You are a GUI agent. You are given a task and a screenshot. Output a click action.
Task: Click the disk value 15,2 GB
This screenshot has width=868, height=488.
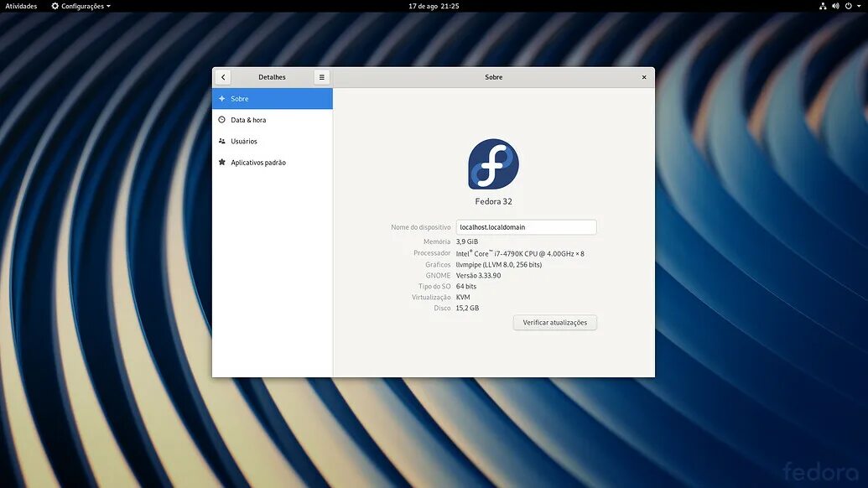pos(467,309)
